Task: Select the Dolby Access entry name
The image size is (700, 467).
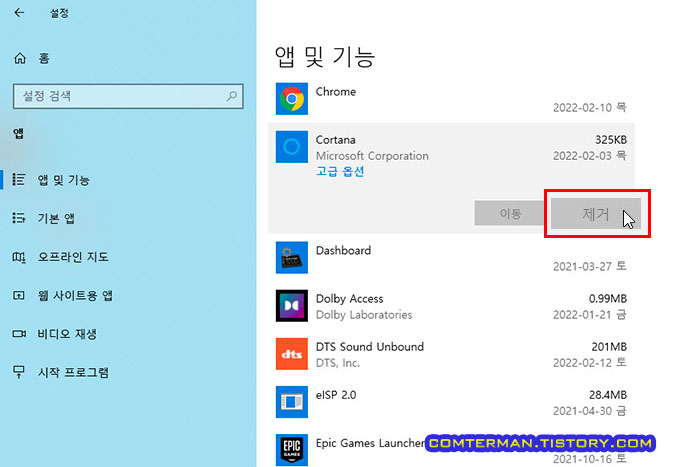Action: point(350,299)
